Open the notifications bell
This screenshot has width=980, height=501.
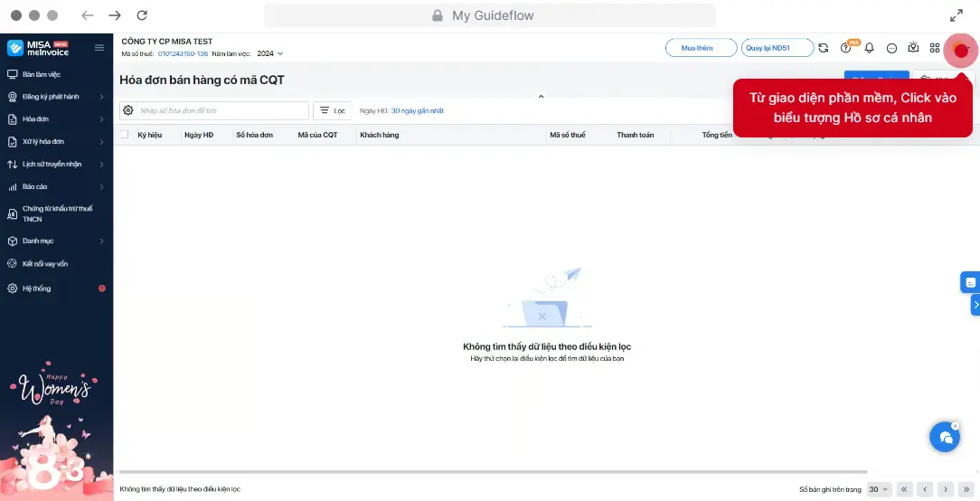point(869,48)
